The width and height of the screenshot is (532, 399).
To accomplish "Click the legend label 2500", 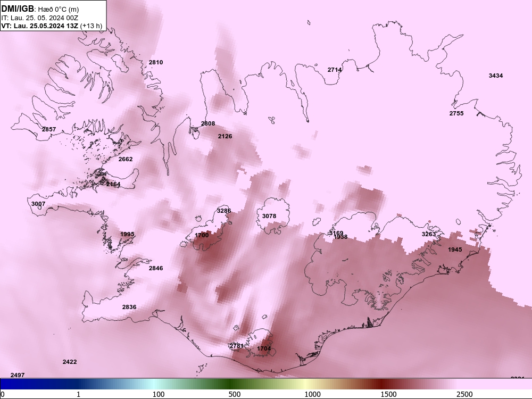I will pyautogui.click(x=464, y=394).
